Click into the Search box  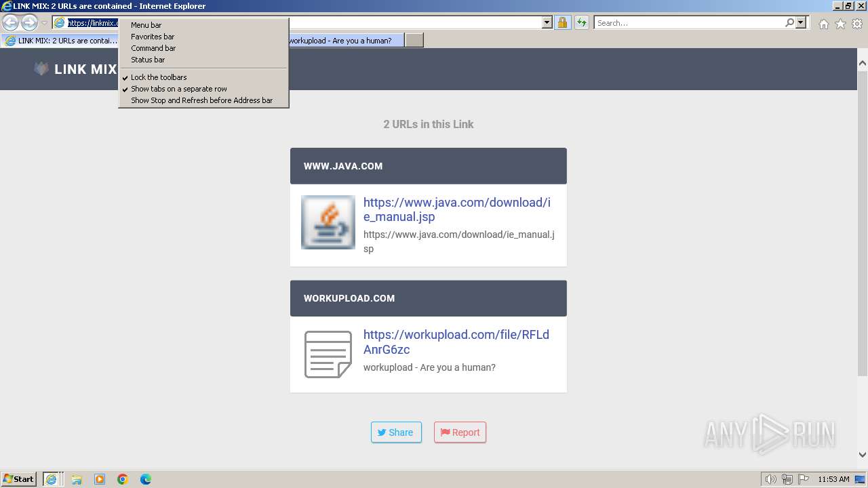point(690,23)
